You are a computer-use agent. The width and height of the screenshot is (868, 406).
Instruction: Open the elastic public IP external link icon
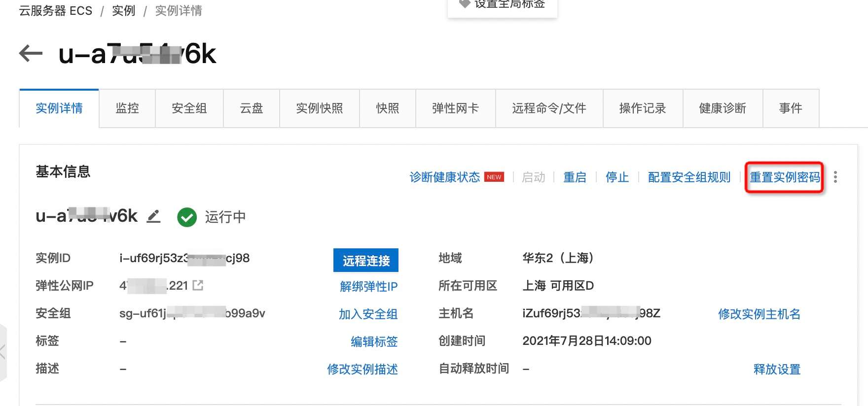(x=198, y=285)
